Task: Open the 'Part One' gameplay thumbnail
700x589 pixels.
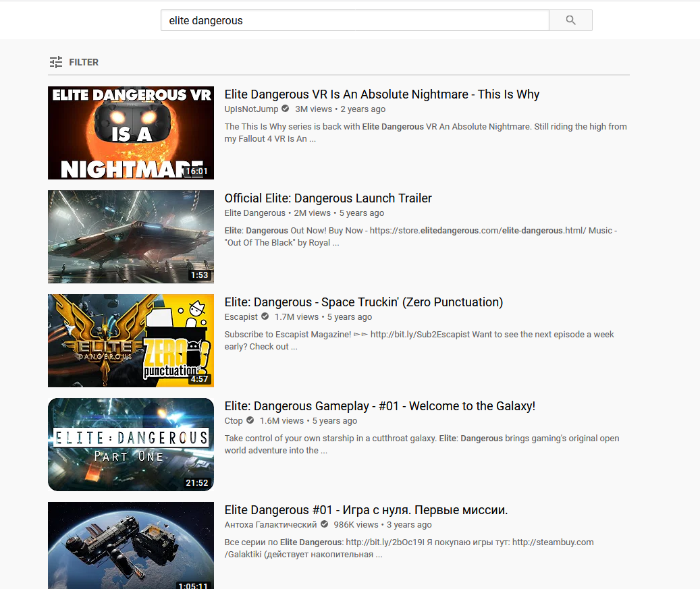Action: click(131, 445)
